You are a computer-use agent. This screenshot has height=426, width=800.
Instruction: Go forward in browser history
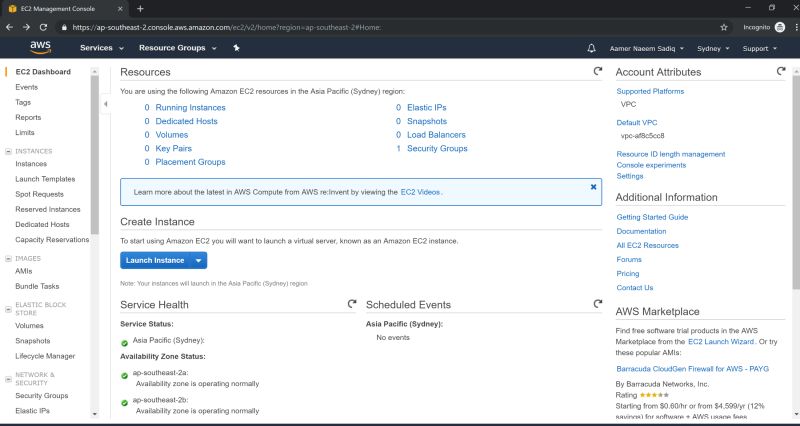[x=27, y=28]
